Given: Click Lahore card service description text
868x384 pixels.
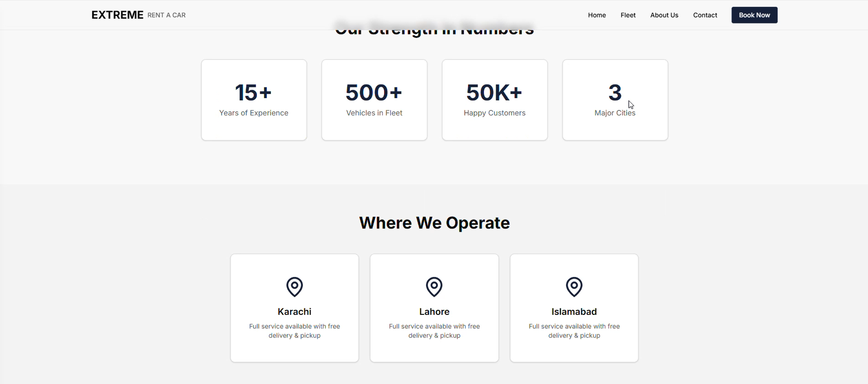Looking at the screenshot, I should pyautogui.click(x=434, y=331).
